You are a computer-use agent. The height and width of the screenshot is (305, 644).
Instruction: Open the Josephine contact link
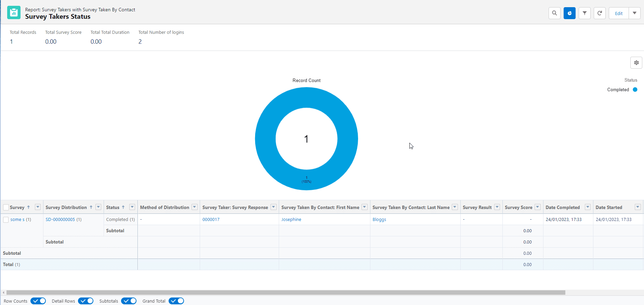[291, 220]
